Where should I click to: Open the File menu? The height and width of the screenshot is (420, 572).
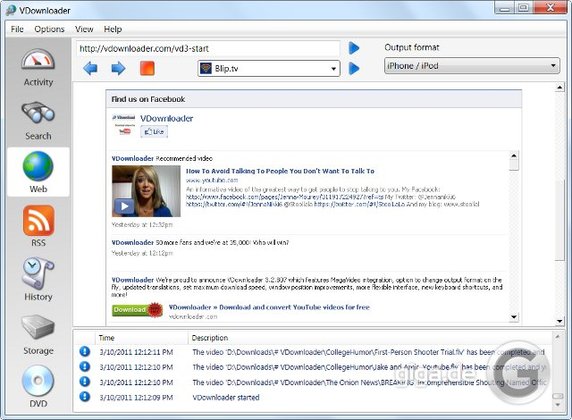point(17,29)
